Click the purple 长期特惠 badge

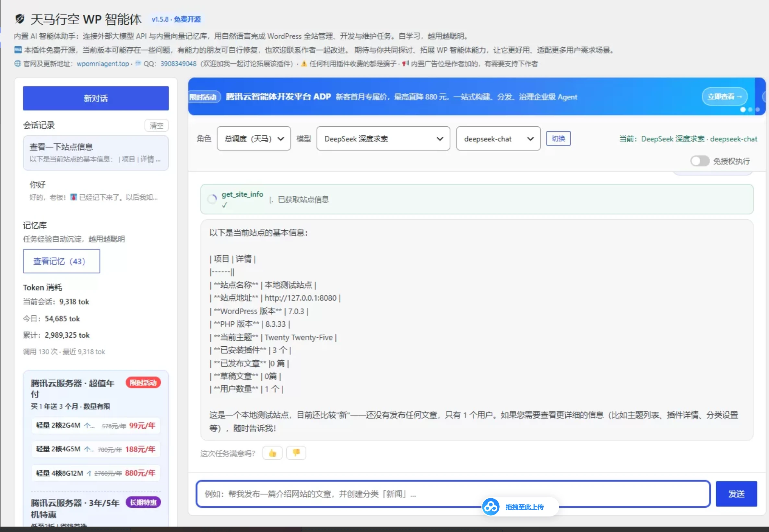(143, 502)
